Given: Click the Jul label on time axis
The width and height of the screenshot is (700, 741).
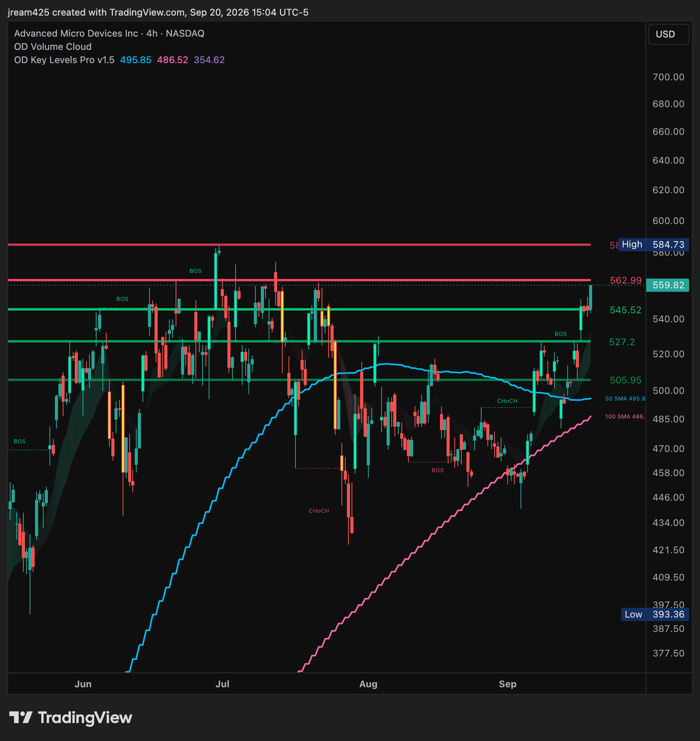Looking at the screenshot, I should pos(222,684).
